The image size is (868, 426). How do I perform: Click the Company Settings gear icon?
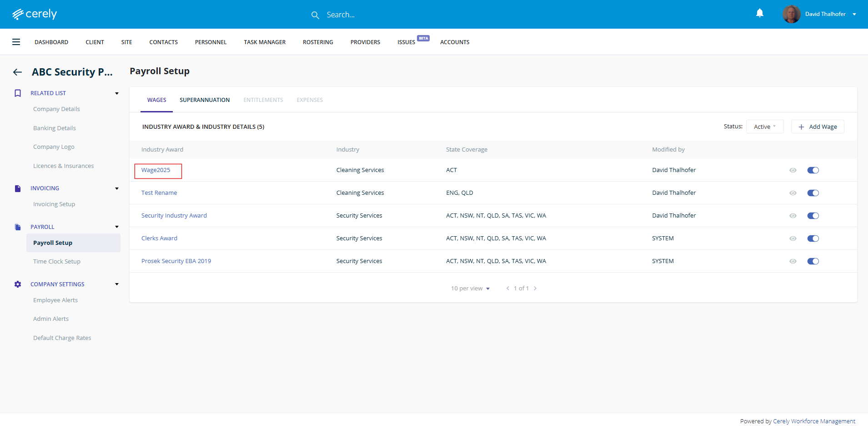tap(18, 284)
